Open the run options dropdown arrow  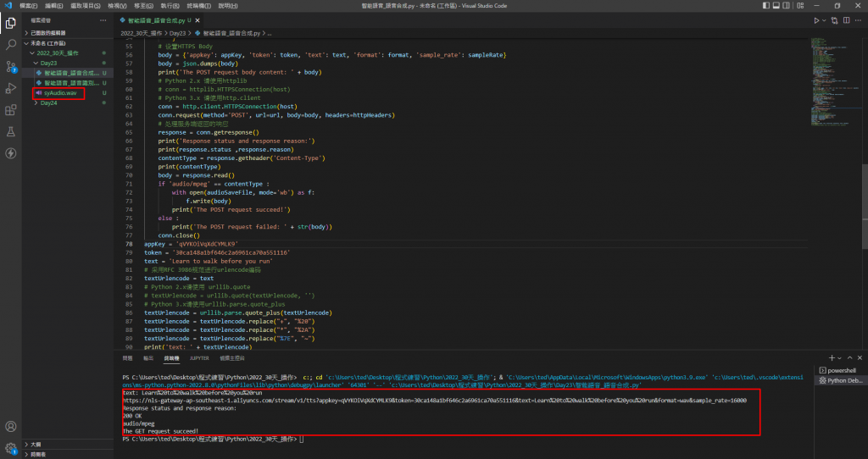click(824, 20)
